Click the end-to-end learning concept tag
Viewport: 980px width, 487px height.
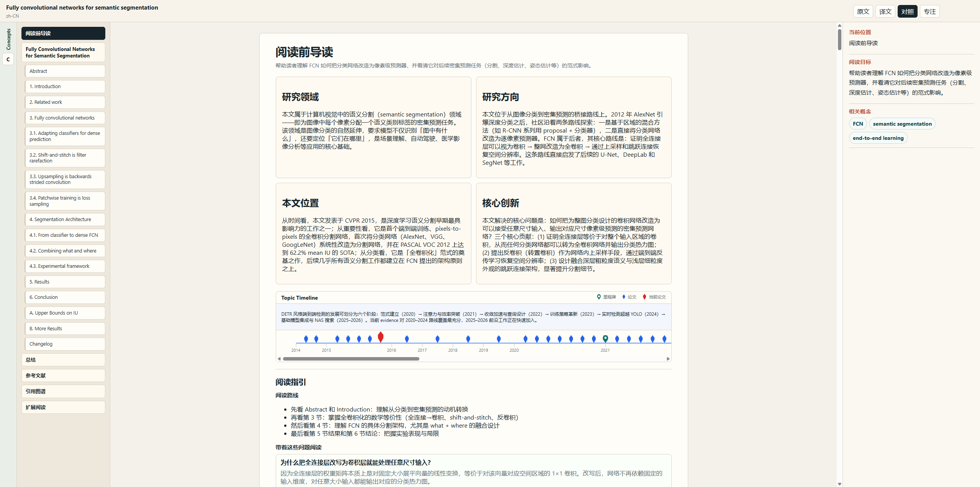[x=878, y=138]
